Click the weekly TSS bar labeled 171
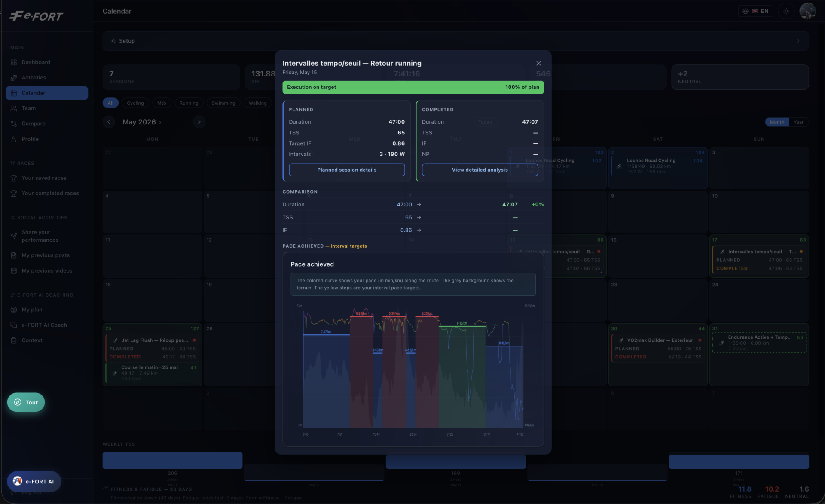The height and width of the screenshot is (504, 825). (x=739, y=461)
